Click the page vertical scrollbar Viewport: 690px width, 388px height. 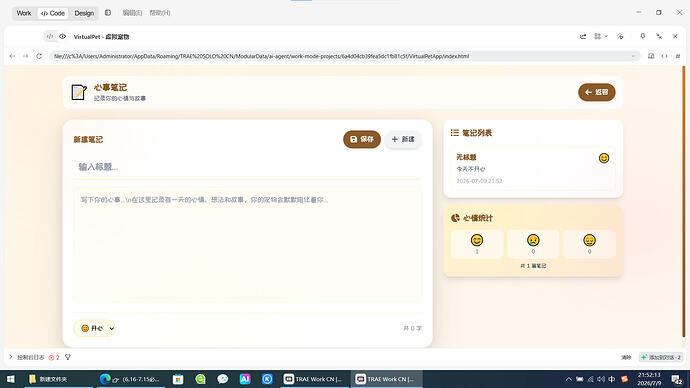[684, 201]
